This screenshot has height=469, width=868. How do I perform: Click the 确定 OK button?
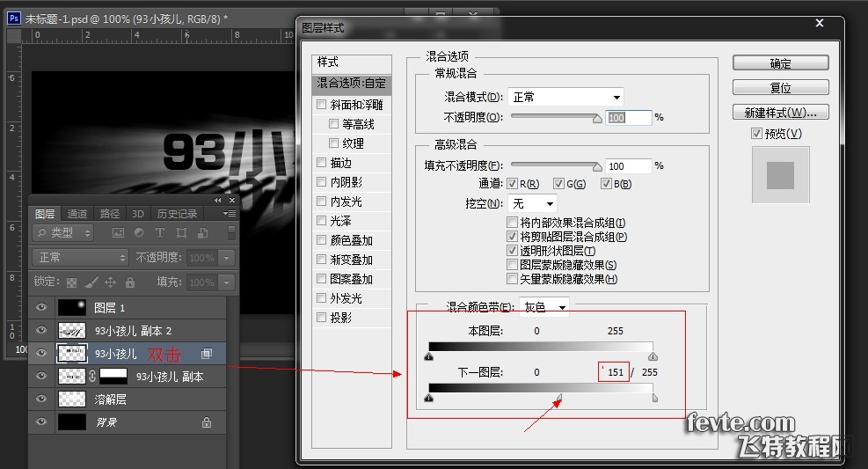point(780,63)
